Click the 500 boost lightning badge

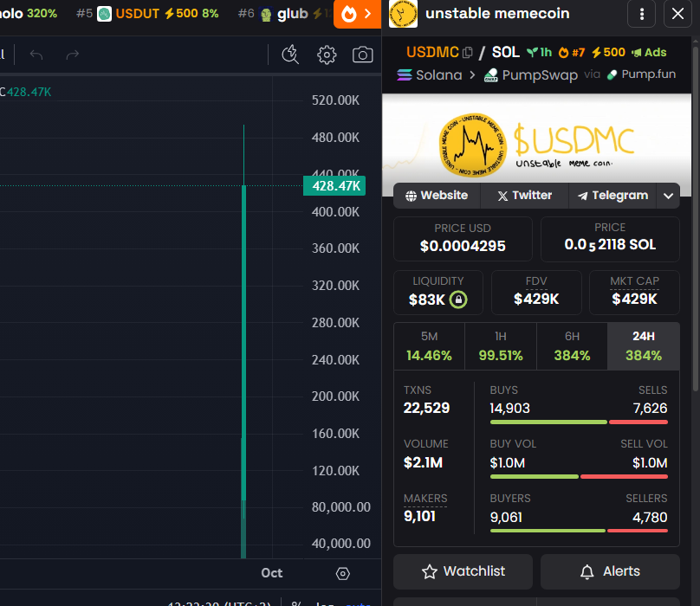608,53
